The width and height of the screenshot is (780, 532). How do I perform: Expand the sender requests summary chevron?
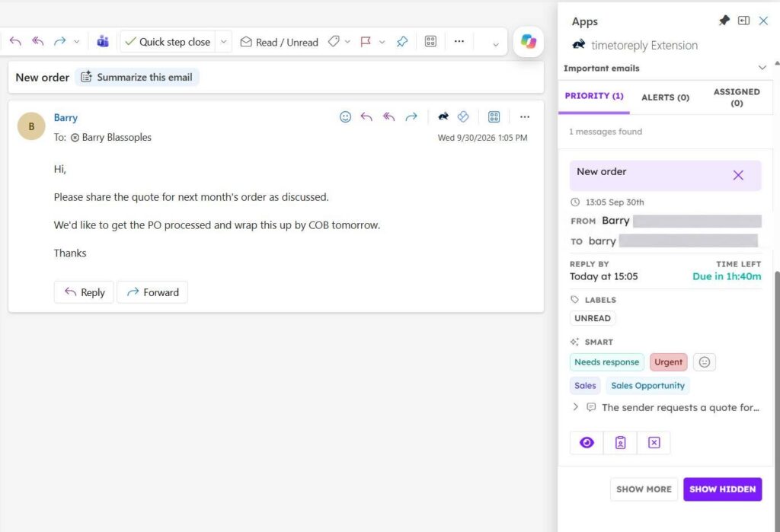576,406
